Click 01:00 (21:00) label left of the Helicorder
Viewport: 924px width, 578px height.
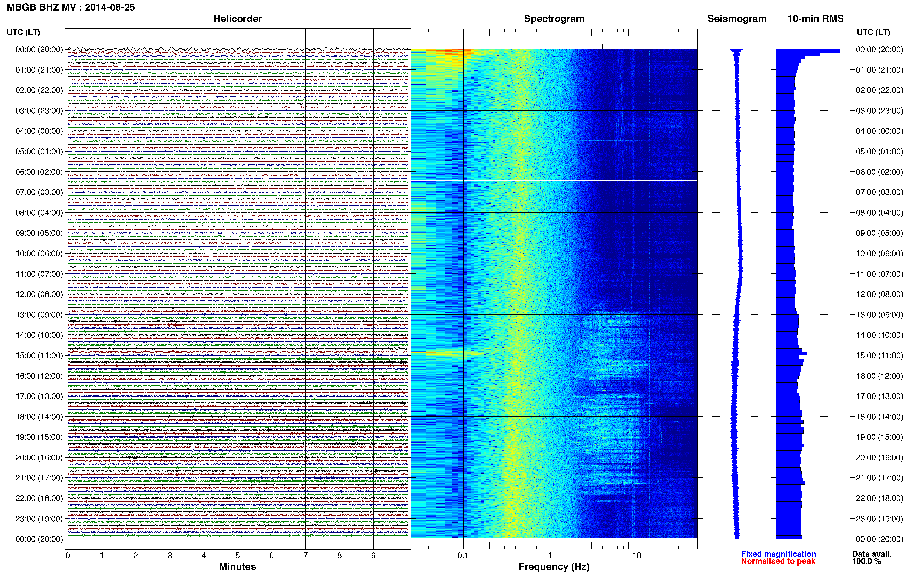(x=39, y=70)
